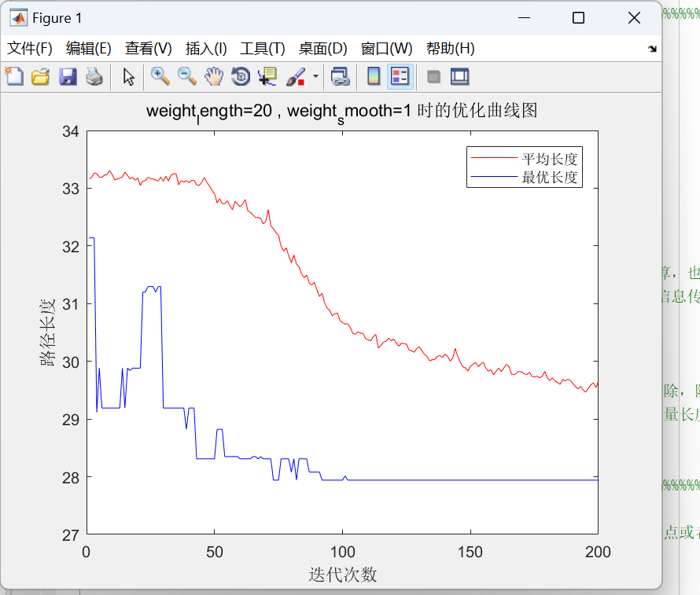
Task: Open the 插入(I) menu
Action: coord(206,49)
